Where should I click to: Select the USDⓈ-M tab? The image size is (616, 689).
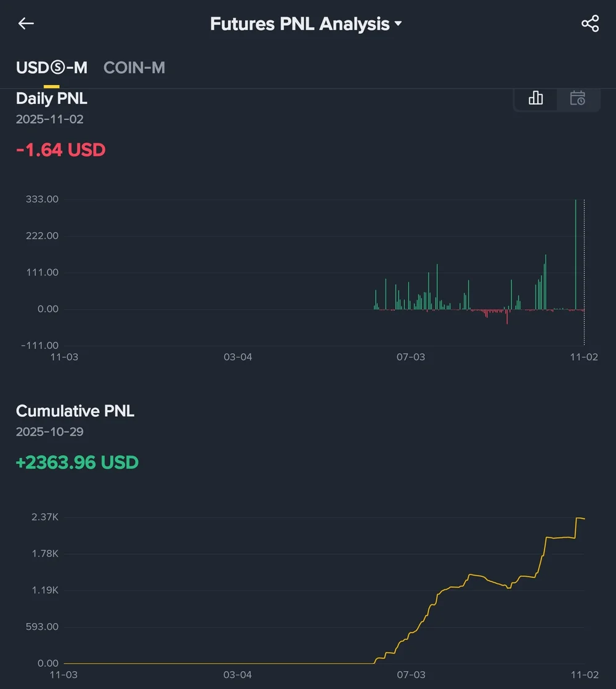[x=52, y=68]
